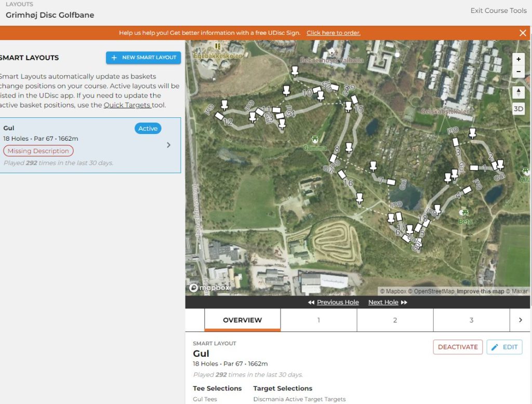Image resolution: width=532 pixels, height=404 pixels.
Task: Click the Gamma picnic table icon
Action: click(x=314, y=139)
